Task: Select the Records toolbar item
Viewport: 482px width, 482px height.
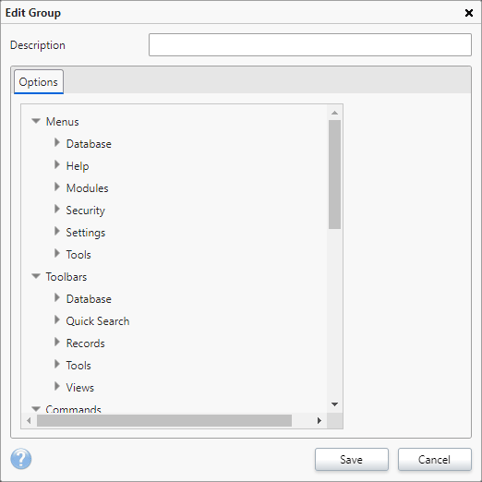Action: coord(86,343)
